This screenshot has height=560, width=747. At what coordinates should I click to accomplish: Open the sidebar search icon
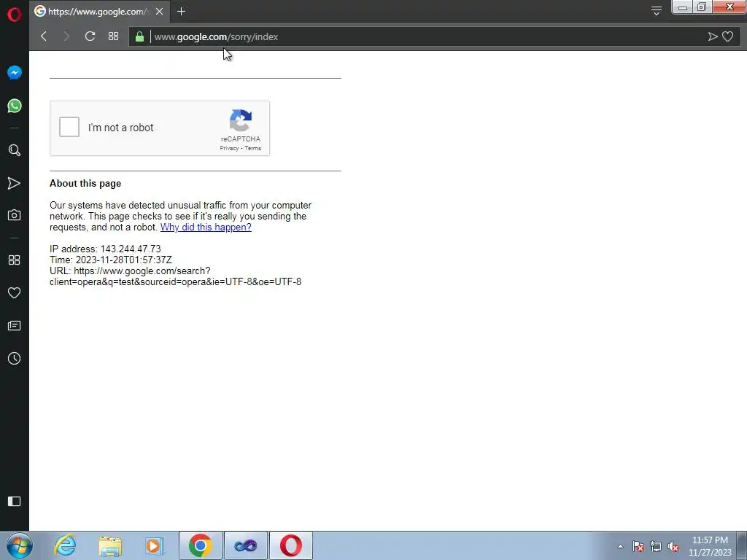[15, 150]
